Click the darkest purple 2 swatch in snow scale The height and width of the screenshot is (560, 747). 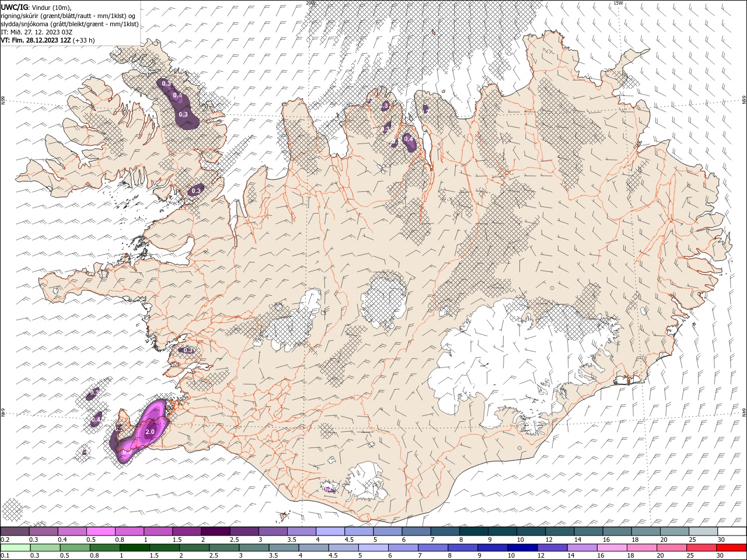[215, 531]
